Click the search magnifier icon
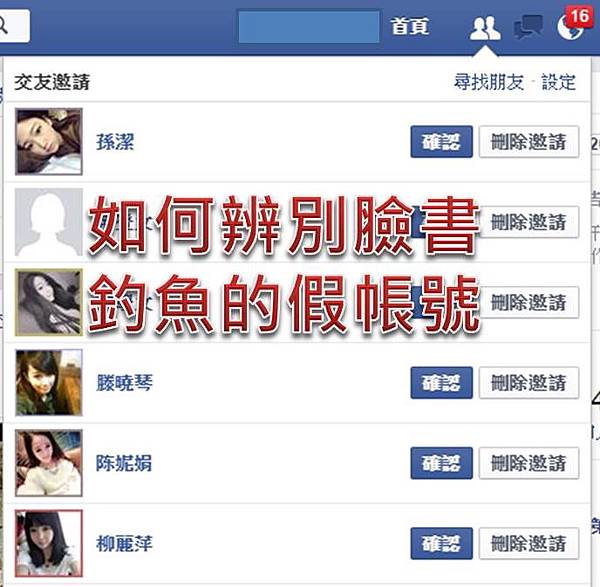Viewport: 600px width, 587px height. pos(3,26)
